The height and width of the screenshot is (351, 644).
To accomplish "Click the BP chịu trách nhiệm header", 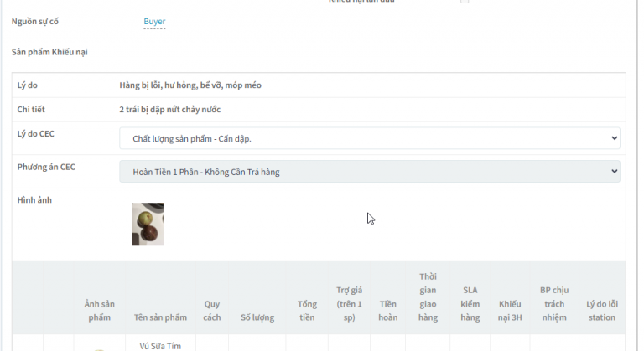I will pos(554,304).
